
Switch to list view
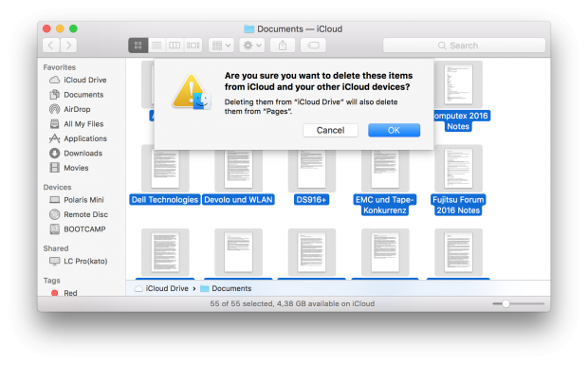click(156, 46)
